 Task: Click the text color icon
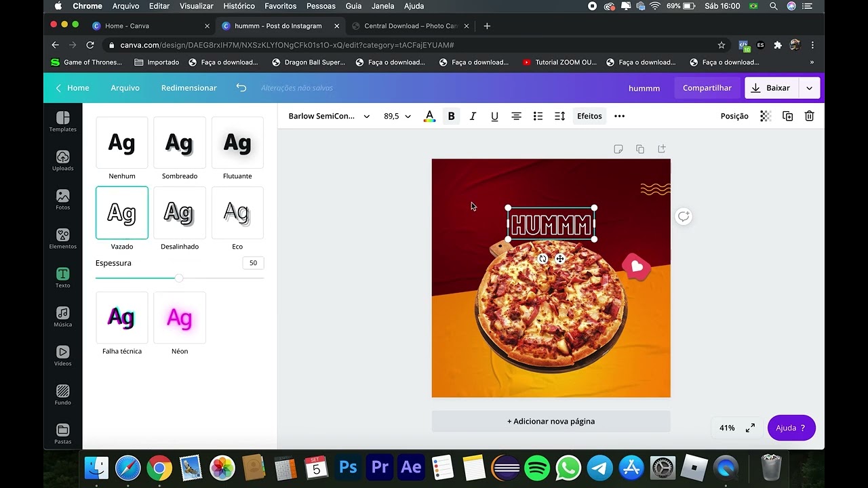[429, 116]
